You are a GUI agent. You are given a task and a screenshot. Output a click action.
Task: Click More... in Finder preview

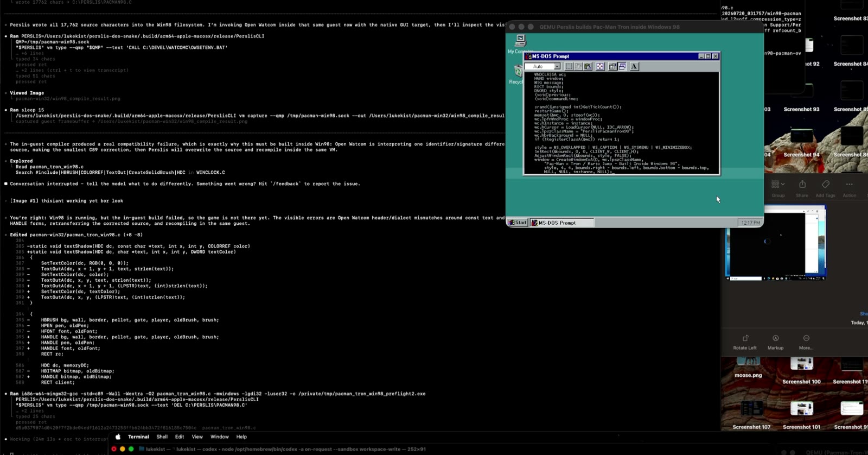pyautogui.click(x=806, y=342)
